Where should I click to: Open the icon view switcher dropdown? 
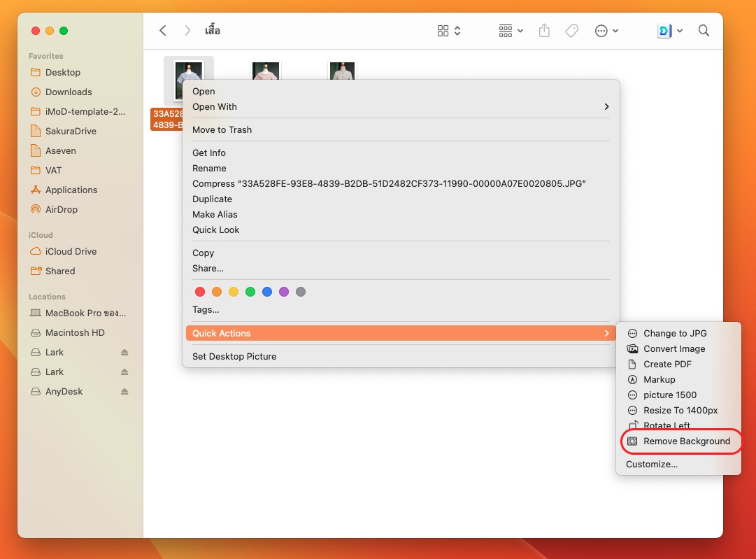coord(448,31)
